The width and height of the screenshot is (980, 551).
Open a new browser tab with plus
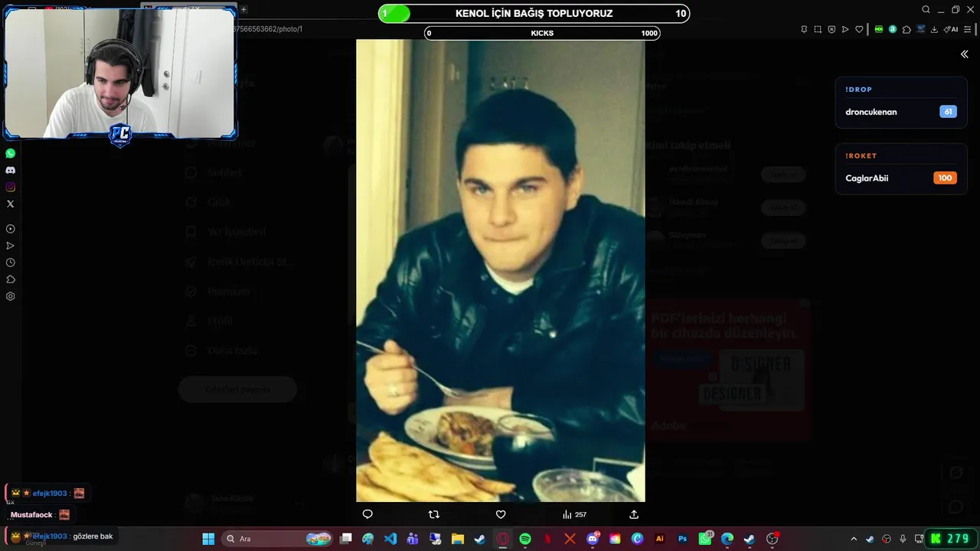click(x=243, y=10)
